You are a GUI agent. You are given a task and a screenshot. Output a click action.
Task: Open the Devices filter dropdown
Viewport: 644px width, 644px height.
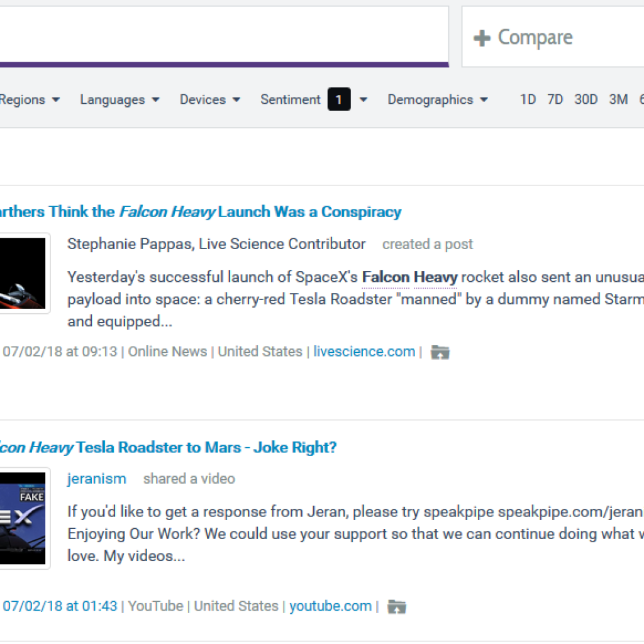click(210, 99)
